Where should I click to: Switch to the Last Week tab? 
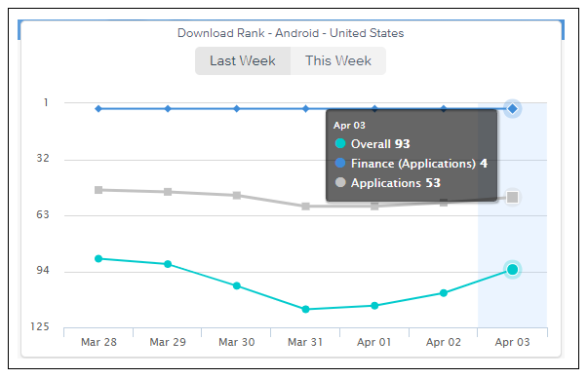(243, 60)
